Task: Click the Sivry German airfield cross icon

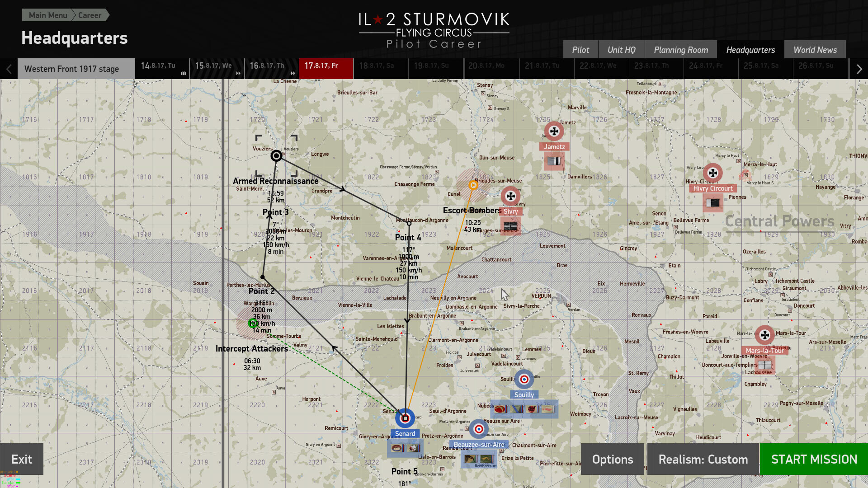Action: point(510,196)
